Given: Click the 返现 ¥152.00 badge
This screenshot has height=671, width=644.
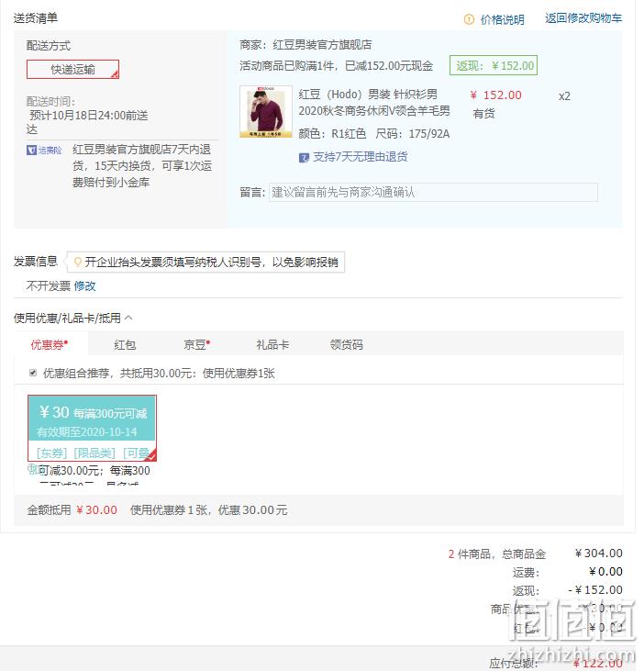Looking at the screenshot, I should tap(493, 66).
